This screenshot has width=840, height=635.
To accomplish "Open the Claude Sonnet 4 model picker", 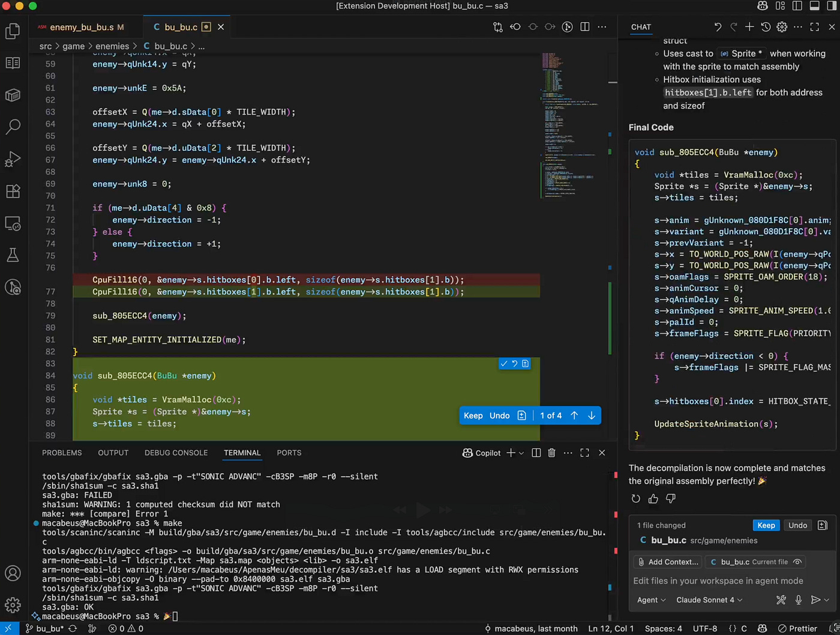I will coord(709,600).
